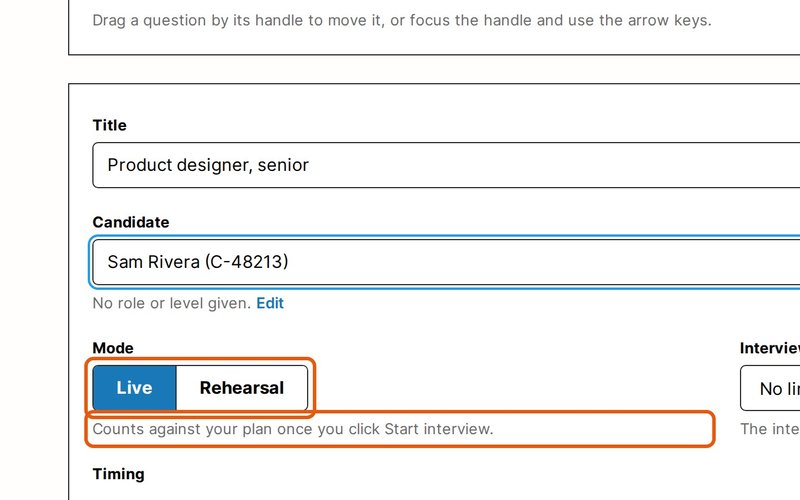The image size is (800, 500).
Task: Click the 'Counts against your plan' helper text
Action: (x=293, y=429)
